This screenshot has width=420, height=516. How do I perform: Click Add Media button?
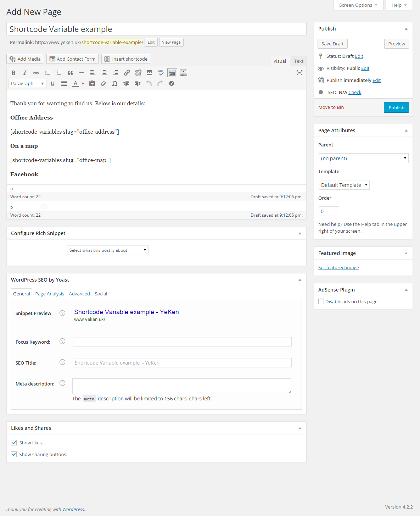click(x=25, y=59)
